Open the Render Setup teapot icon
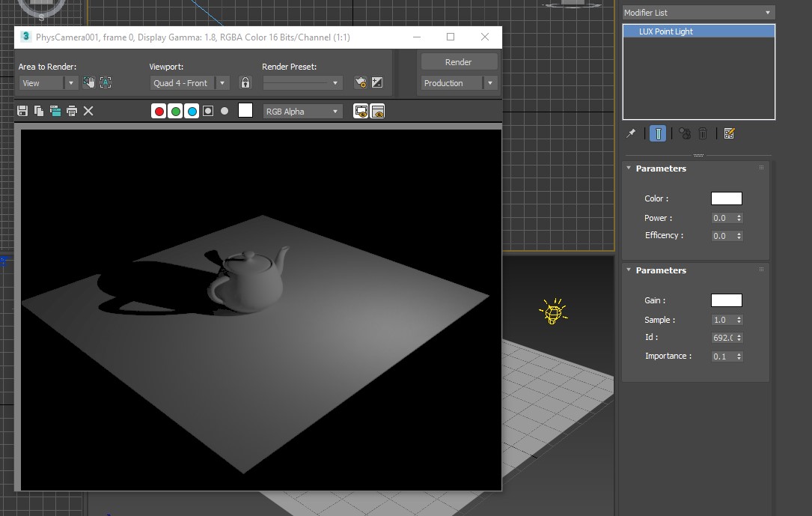Image resolution: width=812 pixels, height=516 pixels. click(x=361, y=83)
